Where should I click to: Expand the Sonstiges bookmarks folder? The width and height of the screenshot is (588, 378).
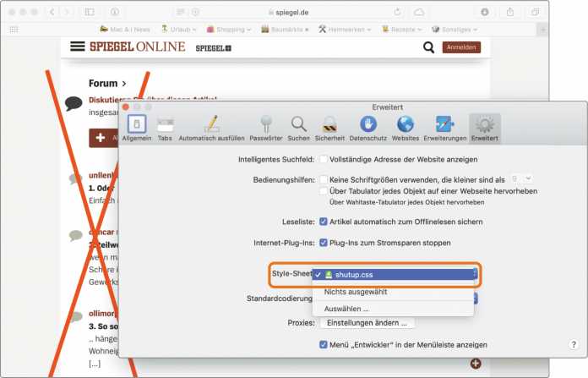(455, 30)
